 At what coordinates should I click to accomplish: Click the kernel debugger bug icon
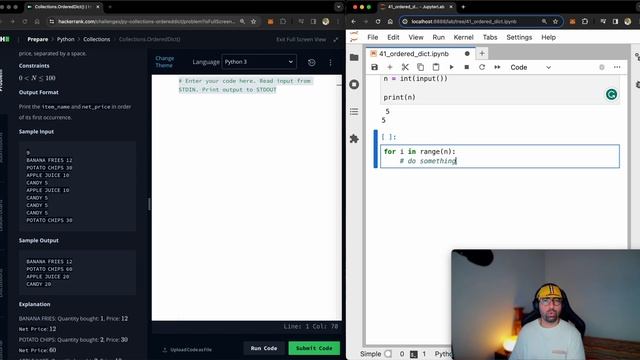point(602,67)
